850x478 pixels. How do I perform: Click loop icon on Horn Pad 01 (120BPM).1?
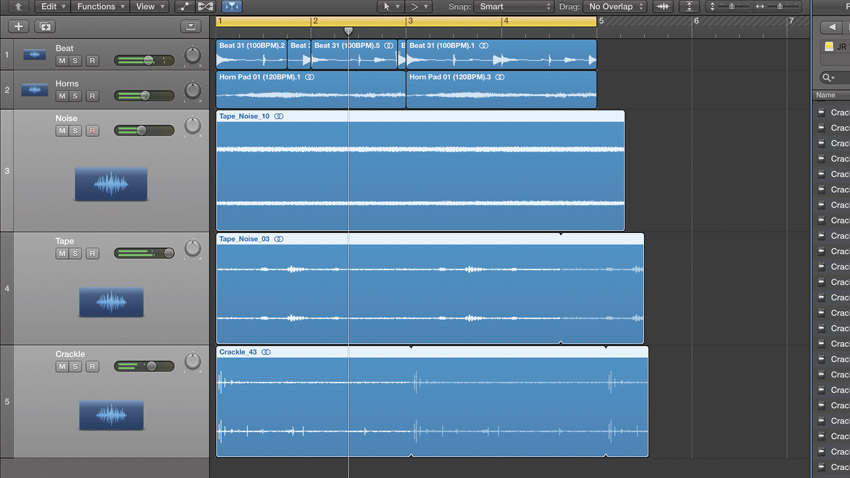tap(310, 77)
